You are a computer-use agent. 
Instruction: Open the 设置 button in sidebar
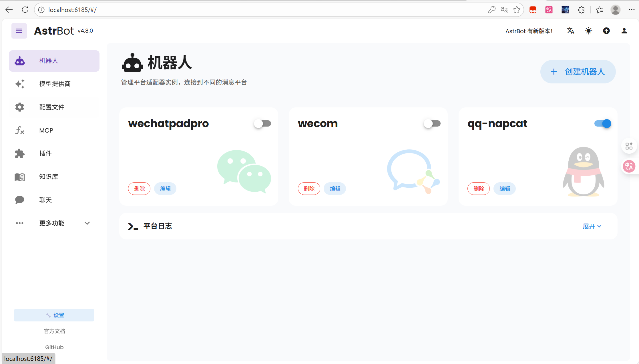tap(54, 315)
